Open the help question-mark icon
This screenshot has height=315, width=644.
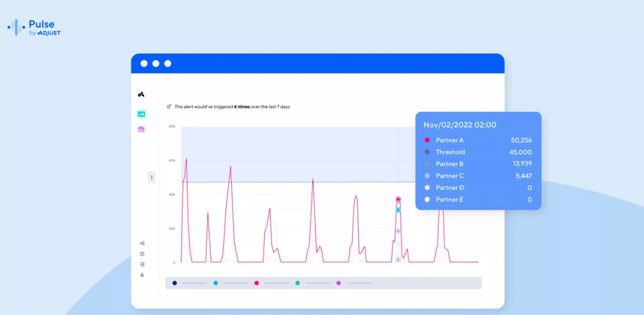[x=142, y=254]
